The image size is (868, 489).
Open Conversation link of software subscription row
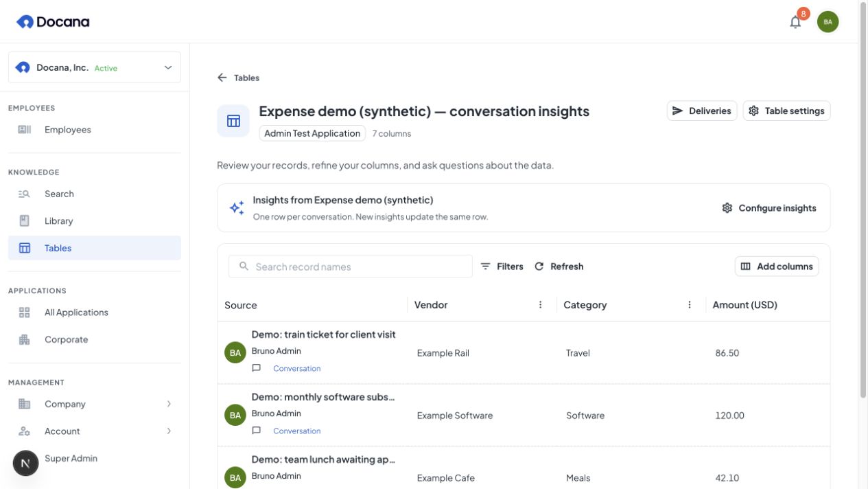(x=297, y=431)
